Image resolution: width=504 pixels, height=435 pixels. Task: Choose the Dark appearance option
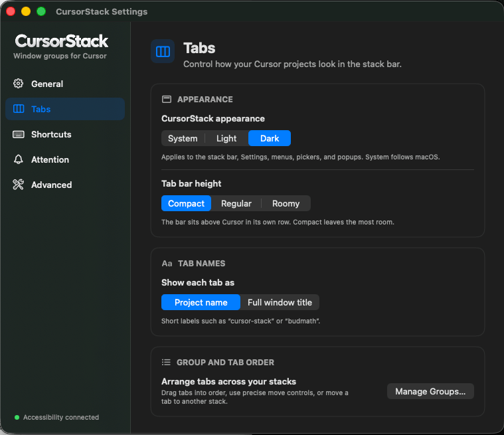[x=270, y=138]
